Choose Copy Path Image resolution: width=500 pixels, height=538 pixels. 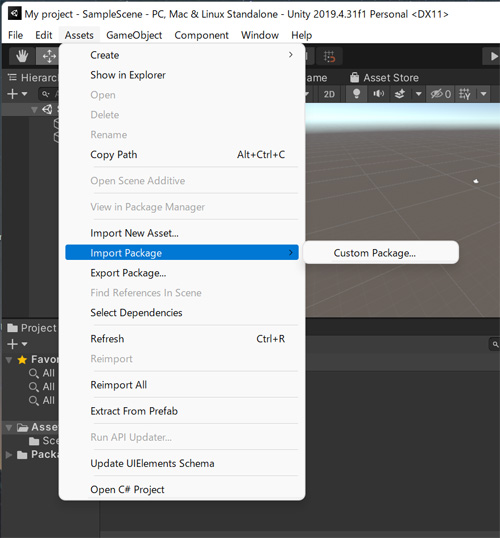[182, 155]
